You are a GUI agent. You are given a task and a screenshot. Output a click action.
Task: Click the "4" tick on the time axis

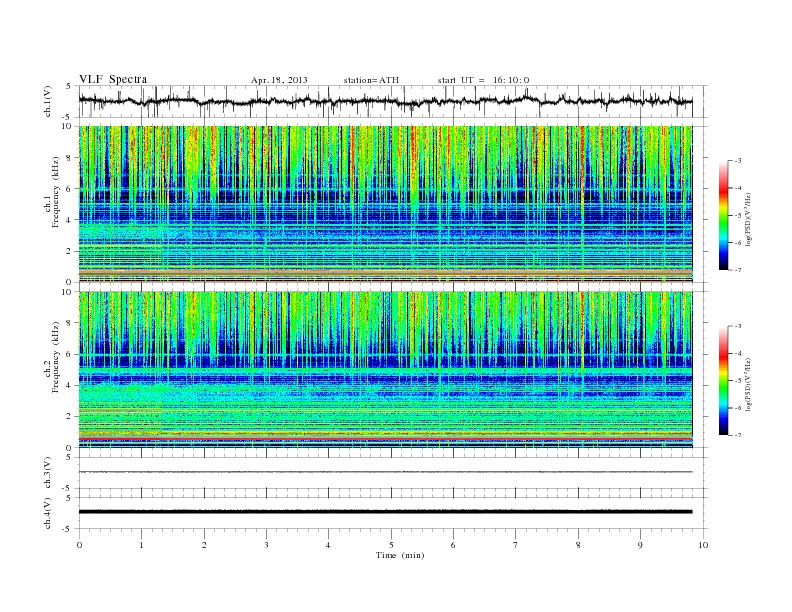328,545
